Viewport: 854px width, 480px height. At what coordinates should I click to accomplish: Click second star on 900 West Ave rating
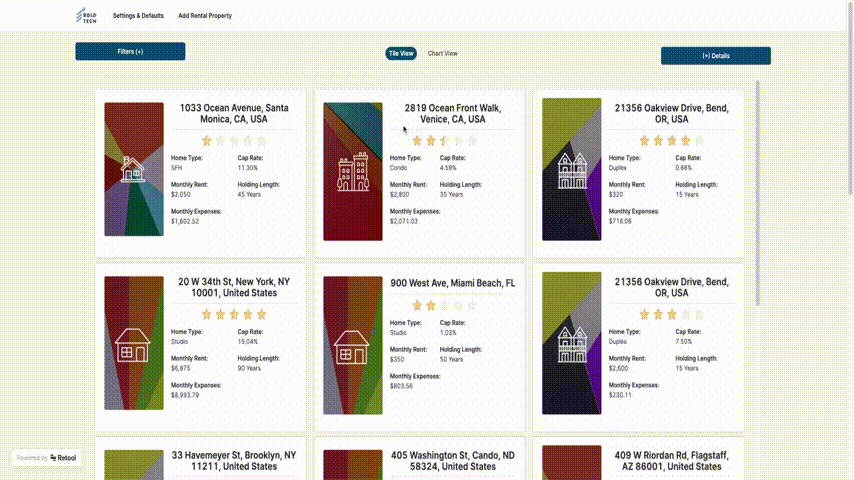point(431,306)
